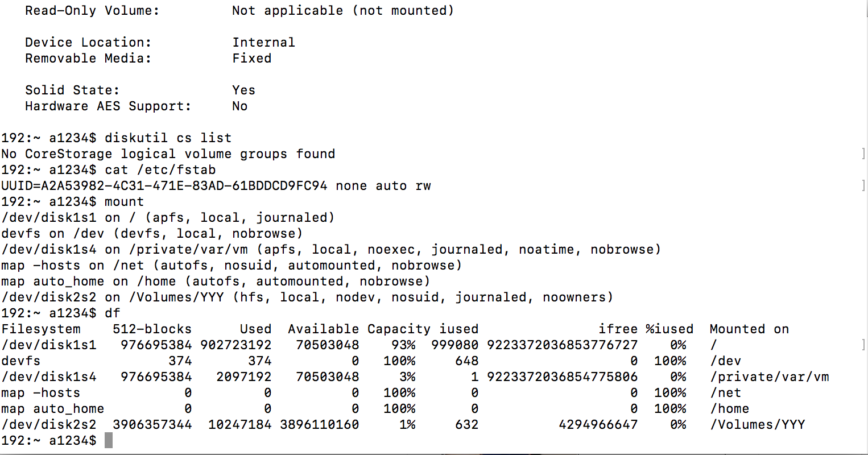Click the 93% capacity value for disk1s1

pyautogui.click(x=403, y=345)
